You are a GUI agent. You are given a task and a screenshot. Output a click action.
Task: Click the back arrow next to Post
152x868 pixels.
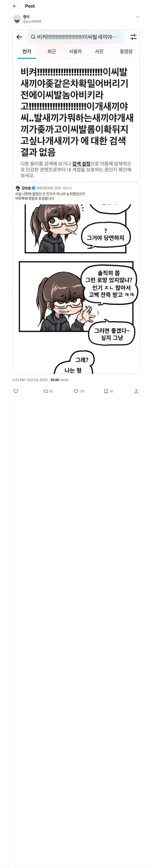coord(14,6)
